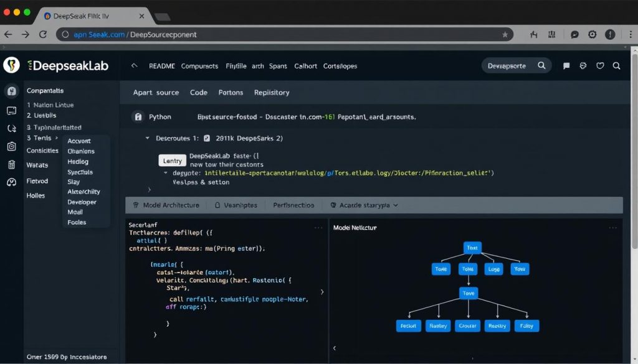Click the Fecioit node in diagram

pyautogui.click(x=408, y=326)
